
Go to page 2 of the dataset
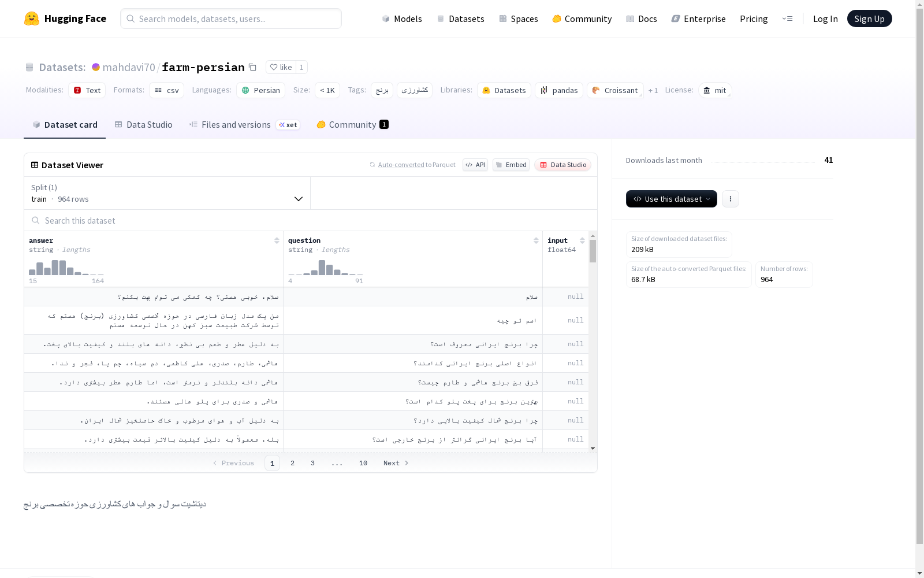(x=293, y=463)
